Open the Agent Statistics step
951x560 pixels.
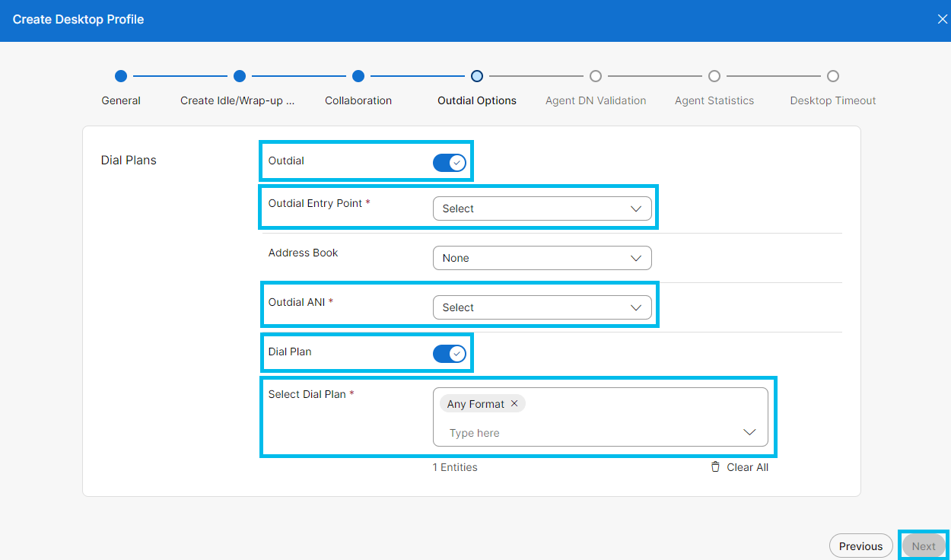714,76
